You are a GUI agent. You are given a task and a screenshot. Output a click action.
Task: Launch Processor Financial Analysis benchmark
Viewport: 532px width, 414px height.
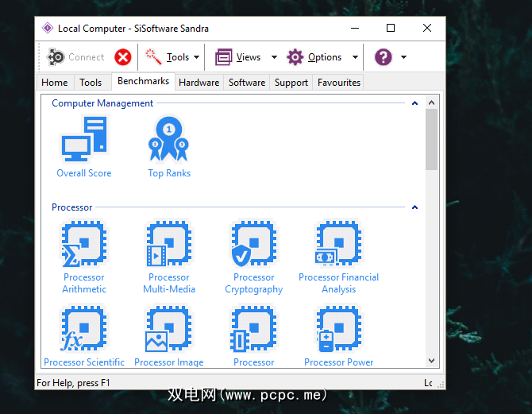338,257
